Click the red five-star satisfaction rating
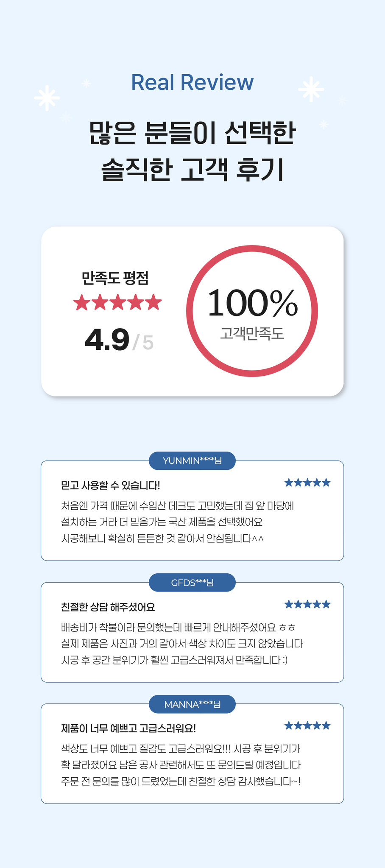 pos(117,302)
